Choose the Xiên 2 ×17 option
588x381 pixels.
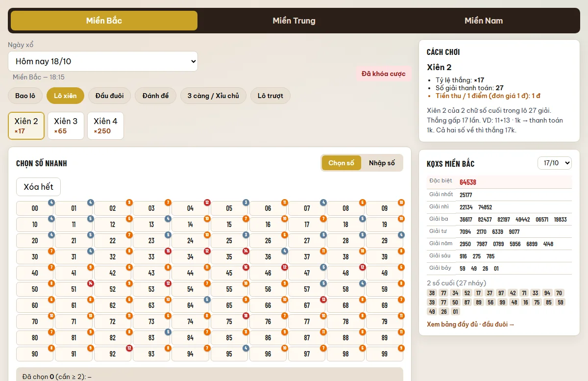pyautogui.click(x=26, y=126)
